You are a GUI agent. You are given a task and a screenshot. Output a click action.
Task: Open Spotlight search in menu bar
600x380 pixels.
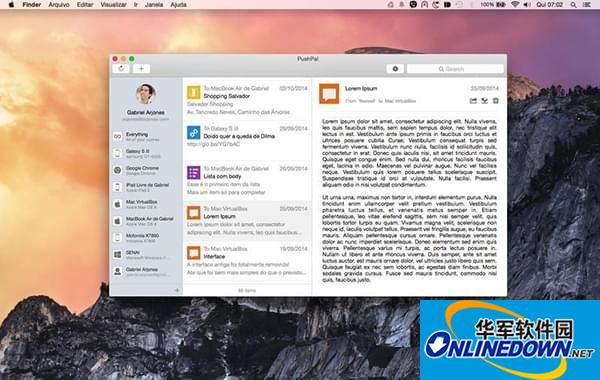pos(573,5)
